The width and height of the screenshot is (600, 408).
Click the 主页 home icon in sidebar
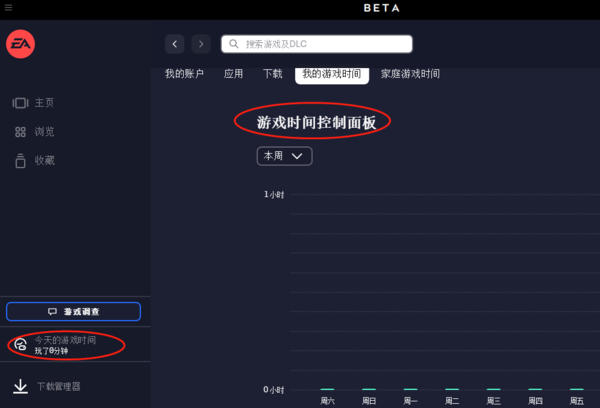tap(20, 103)
